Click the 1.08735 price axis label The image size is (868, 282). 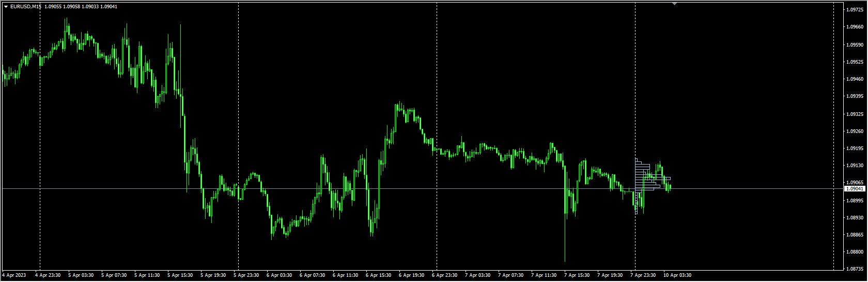(x=856, y=269)
